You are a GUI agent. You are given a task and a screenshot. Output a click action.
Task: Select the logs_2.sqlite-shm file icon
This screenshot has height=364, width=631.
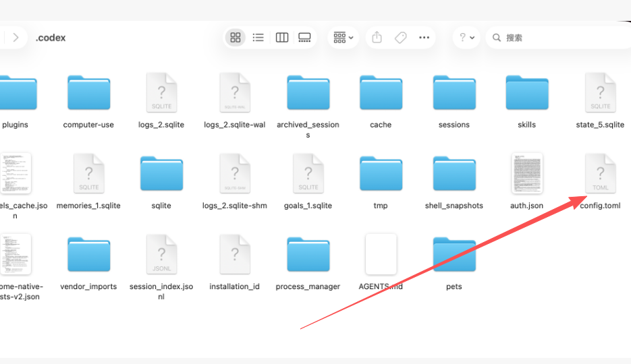pyautogui.click(x=235, y=173)
